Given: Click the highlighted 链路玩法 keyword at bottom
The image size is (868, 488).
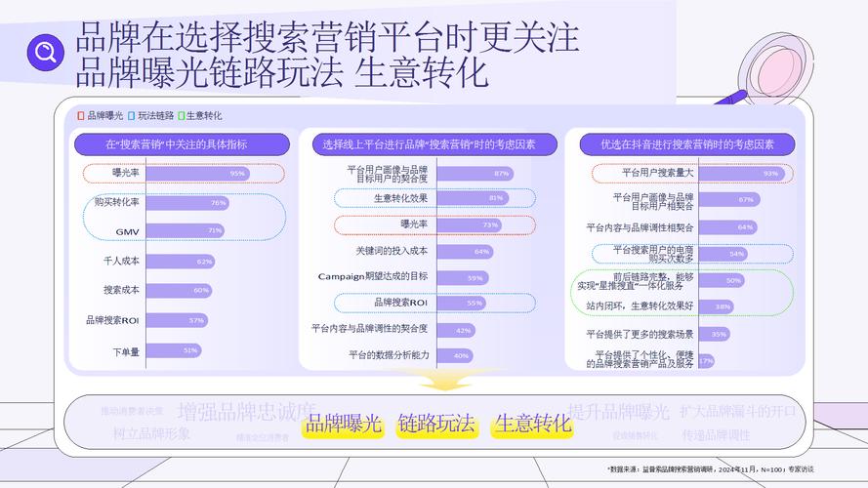Looking at the screenshot, I should click(x=436, y=425).
